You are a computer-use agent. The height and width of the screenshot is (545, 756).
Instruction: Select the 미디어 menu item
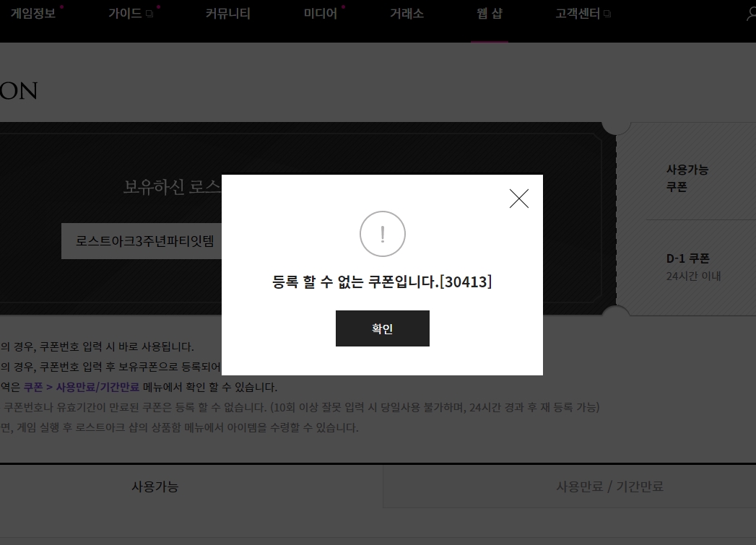point(320,14)
